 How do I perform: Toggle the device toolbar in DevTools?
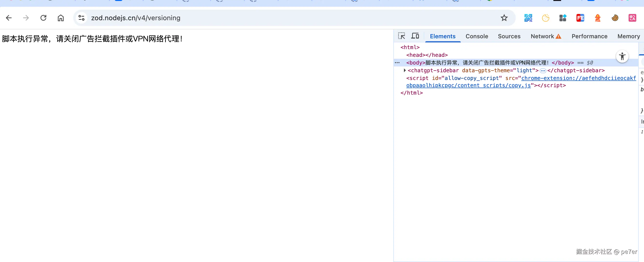point(415,36)
